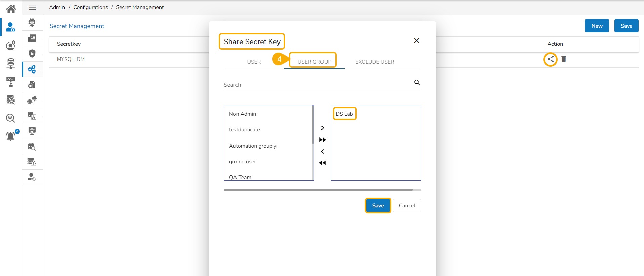Screen dimensions: 644x276
Task: Open the Admin user-settings icon in left rail
Action: coord(11,27)
